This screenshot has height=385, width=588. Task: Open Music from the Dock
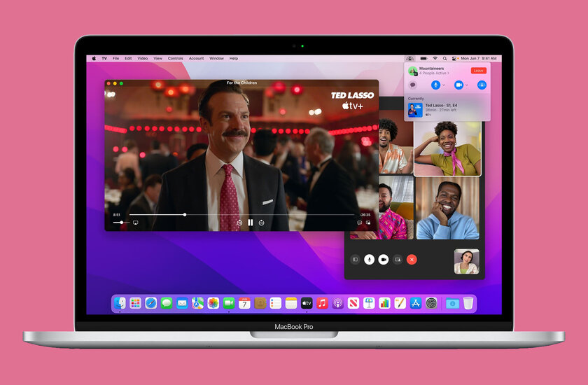pos(322,303)
